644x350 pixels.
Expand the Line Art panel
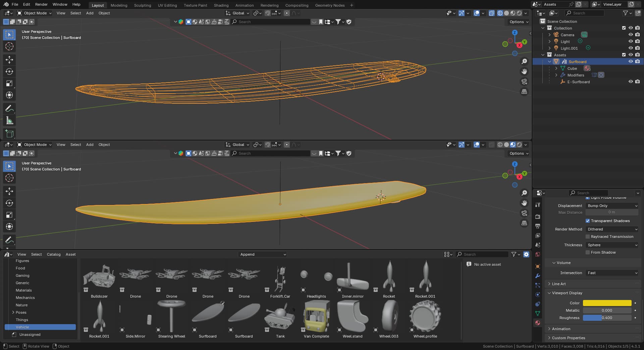(558, 284)
